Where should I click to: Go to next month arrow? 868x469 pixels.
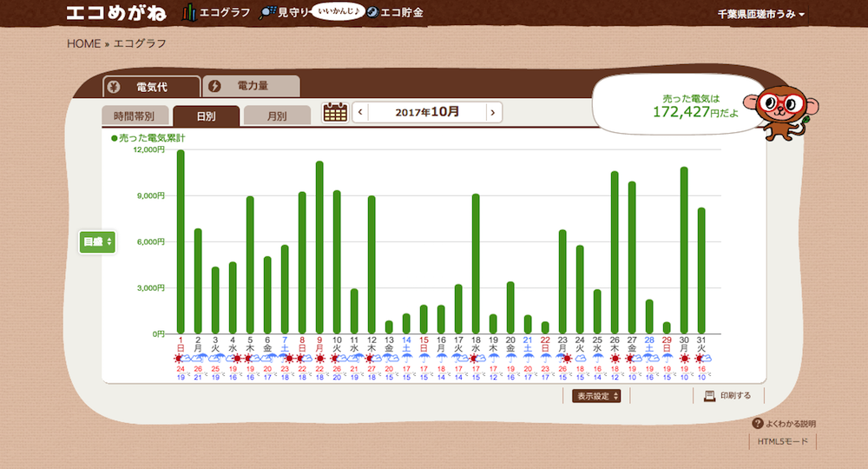[x=492, y=112]
